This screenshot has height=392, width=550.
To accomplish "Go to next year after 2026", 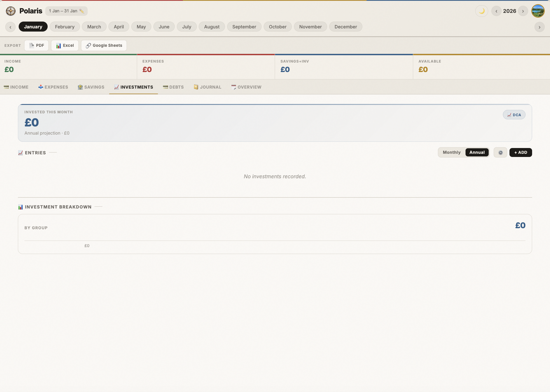I will [523, 11].
